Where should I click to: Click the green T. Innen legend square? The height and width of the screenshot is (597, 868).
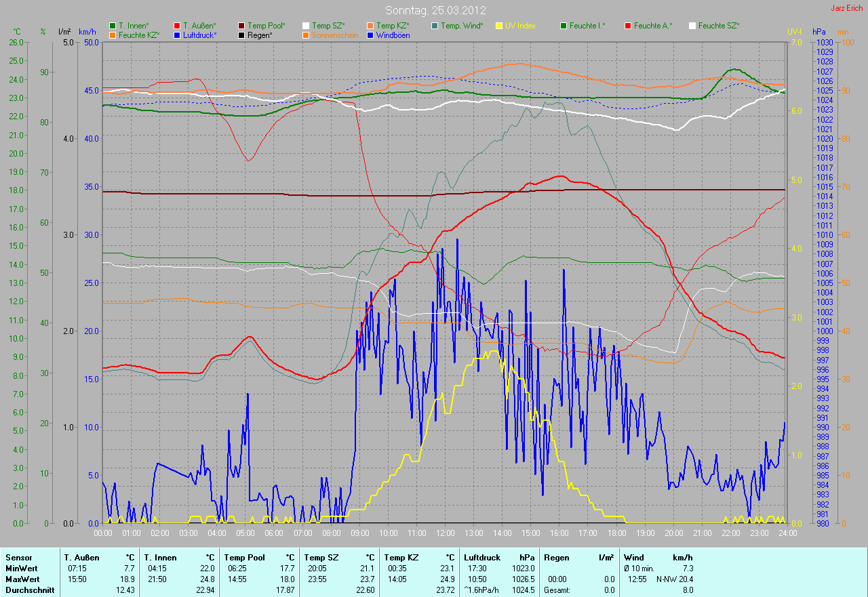[x=113, y=26]
